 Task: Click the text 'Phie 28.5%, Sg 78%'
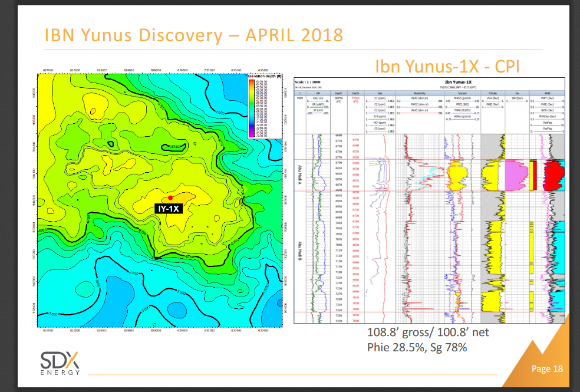tap(417, 348)
